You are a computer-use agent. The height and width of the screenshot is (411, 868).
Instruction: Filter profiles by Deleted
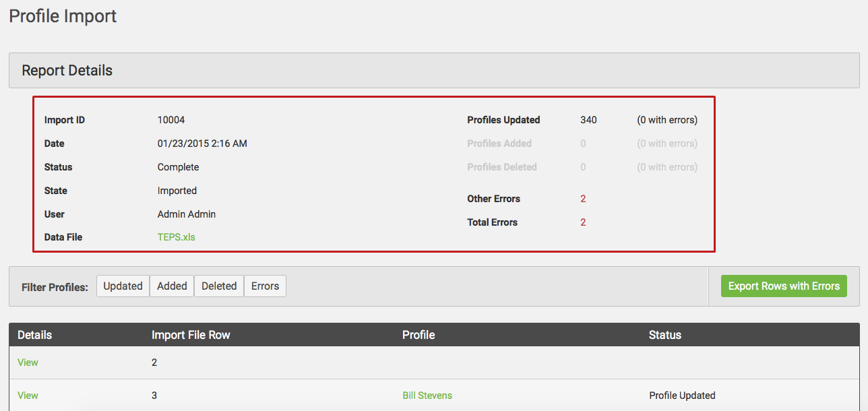click(x=219, y=286)
